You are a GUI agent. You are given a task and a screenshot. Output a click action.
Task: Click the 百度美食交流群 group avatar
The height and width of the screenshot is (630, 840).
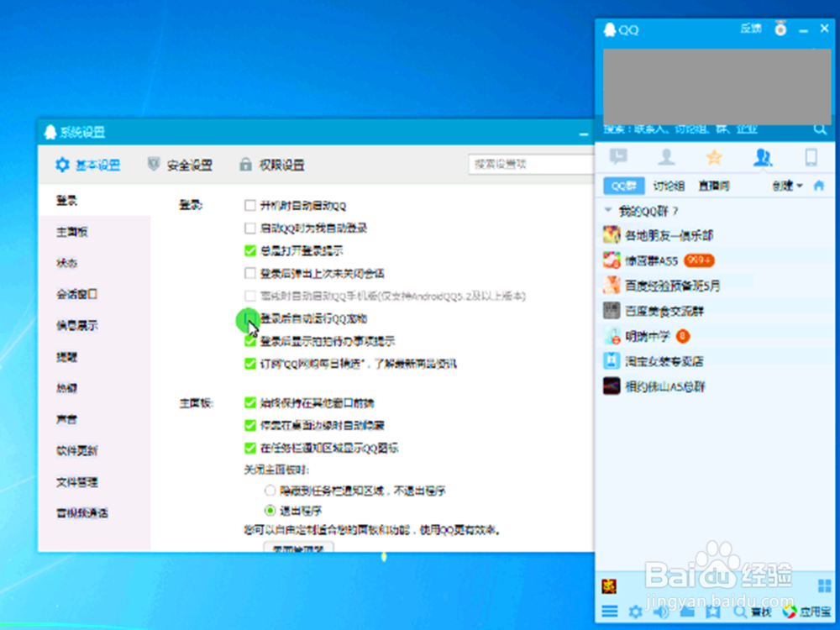612,310
